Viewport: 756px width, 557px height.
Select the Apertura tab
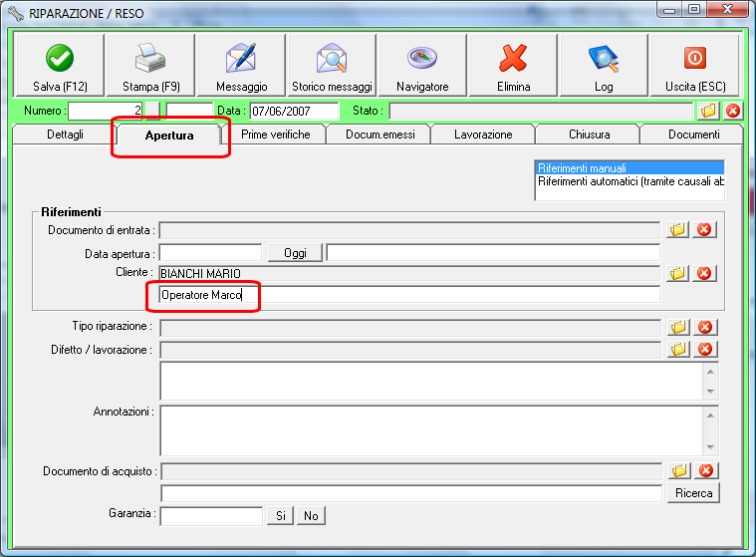click(x=169, y=136)
